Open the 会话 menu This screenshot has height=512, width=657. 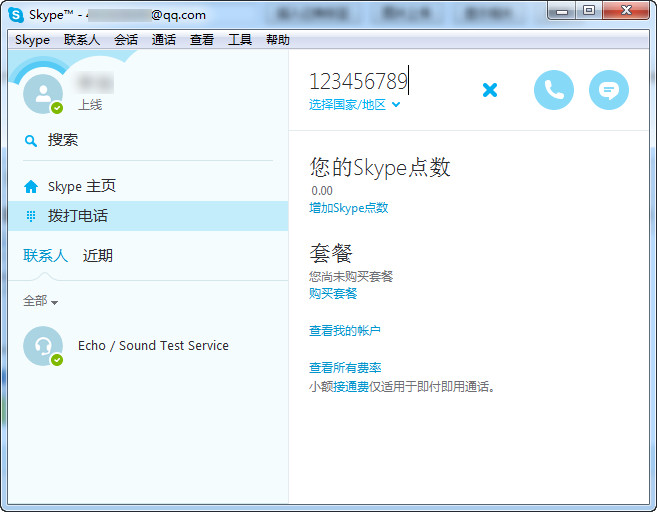[x=126, y=40]
